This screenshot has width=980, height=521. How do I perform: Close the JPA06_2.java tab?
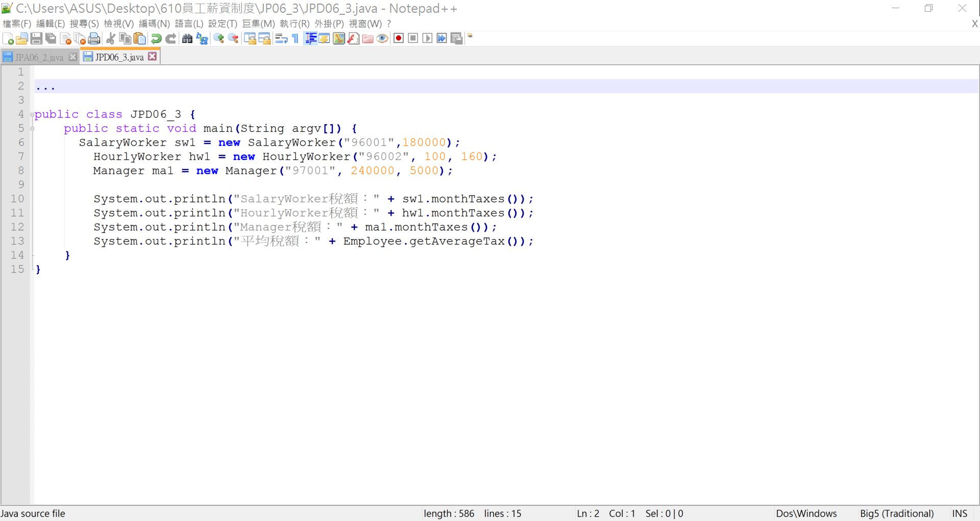pos(73,57)
